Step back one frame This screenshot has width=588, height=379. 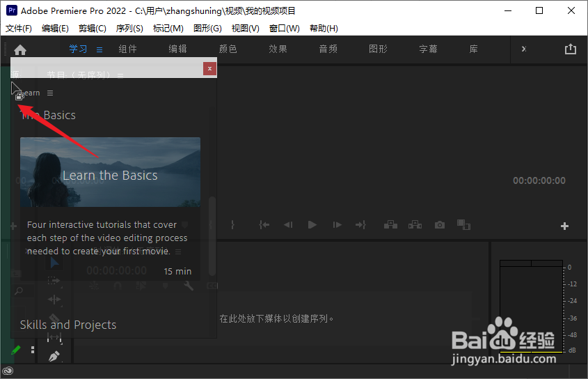(288, 224)
